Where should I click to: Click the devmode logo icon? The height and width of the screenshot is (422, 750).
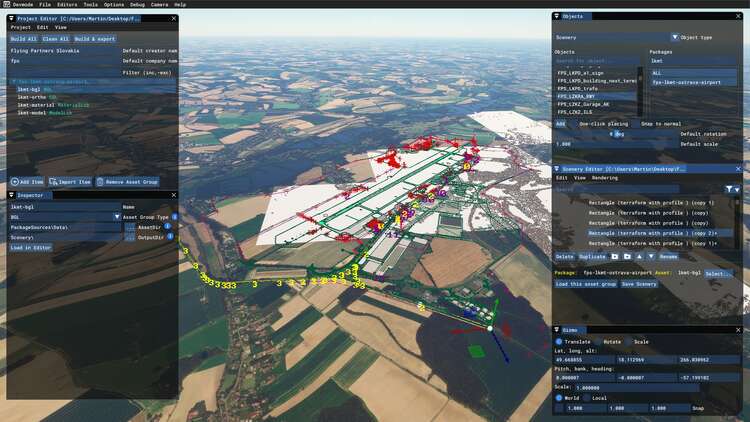tap(6, 4)
